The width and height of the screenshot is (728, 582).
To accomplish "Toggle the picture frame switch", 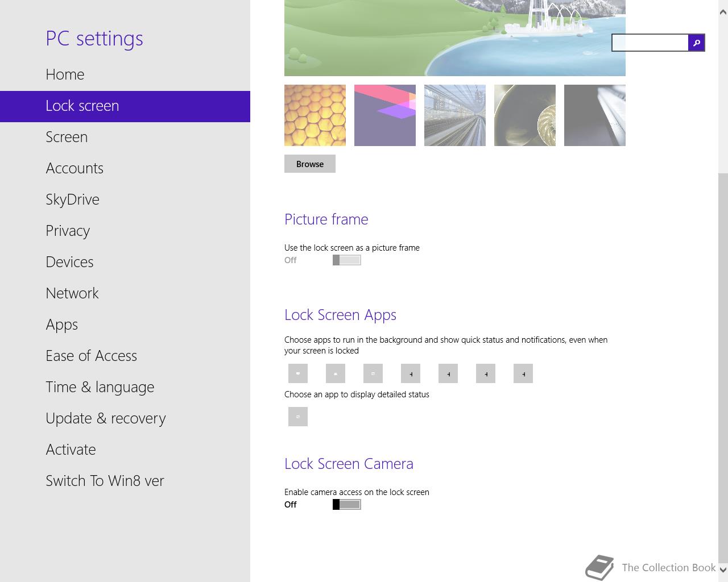I will (x=347, y=260).
